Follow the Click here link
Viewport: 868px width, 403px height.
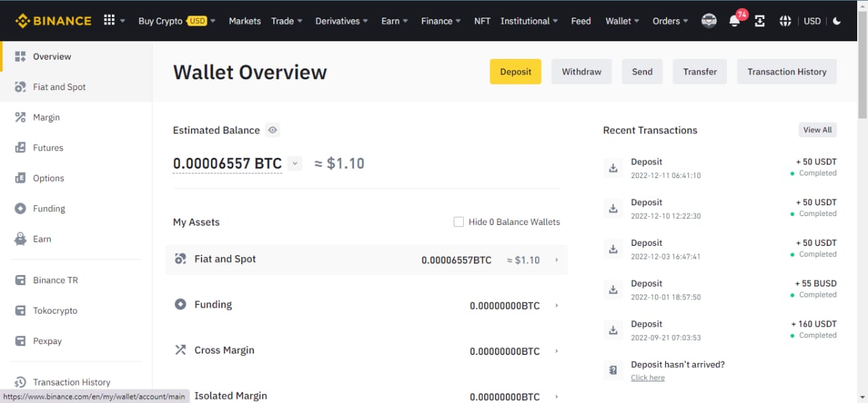648,378
